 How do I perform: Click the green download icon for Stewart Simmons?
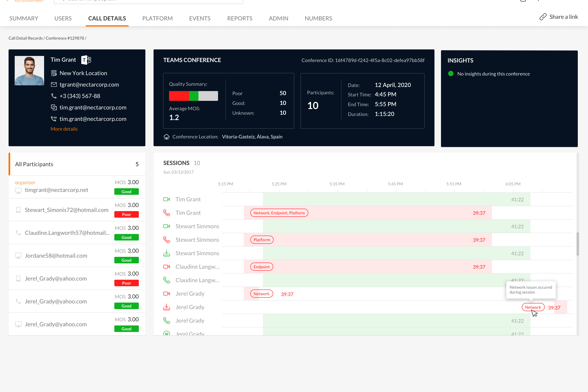click(167, 253)
